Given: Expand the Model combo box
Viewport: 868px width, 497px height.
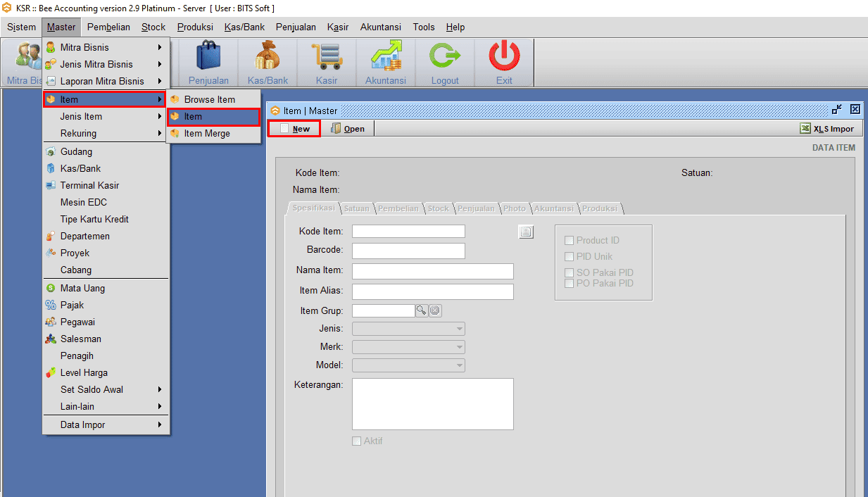Looking at the screenshot, I should point(459,365).
